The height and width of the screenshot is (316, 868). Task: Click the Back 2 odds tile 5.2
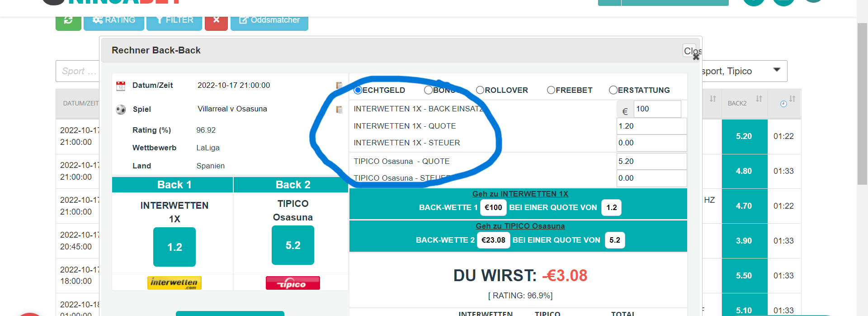click(293, 245)
